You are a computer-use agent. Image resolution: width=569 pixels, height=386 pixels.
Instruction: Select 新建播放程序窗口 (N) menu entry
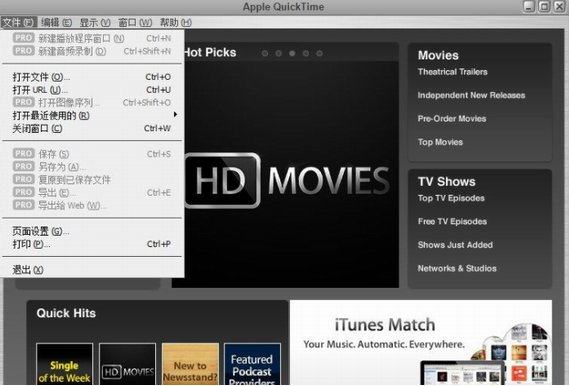92,38
